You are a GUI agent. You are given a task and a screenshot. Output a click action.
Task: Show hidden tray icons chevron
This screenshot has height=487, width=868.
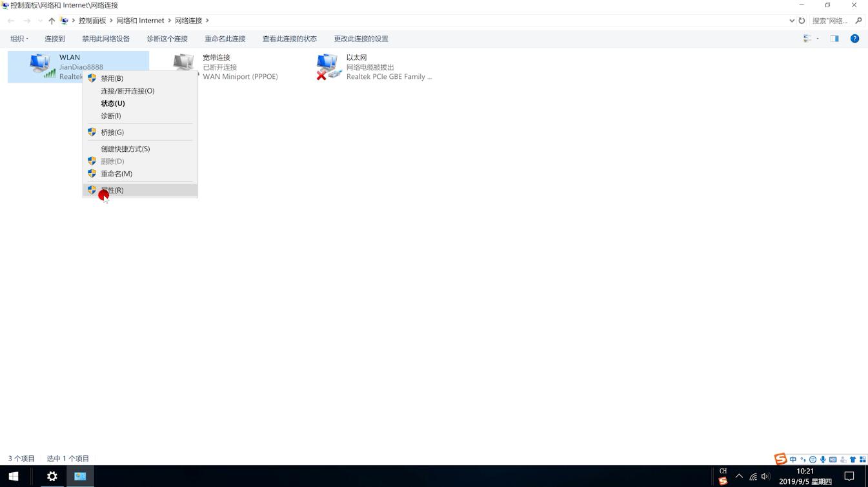(x=739, y=477)
